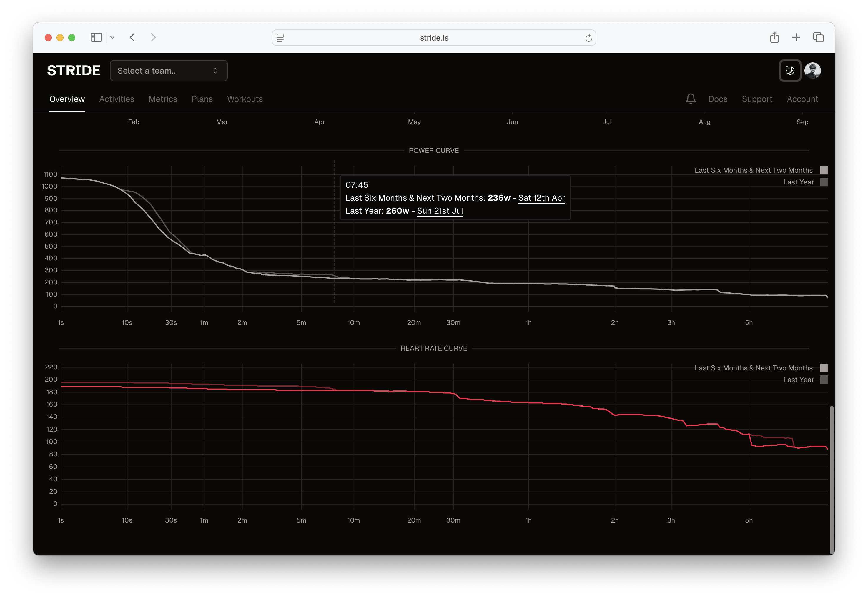Open activity from Sat 12th Apr link
This screenshot has width=868, height=599.
point(541,198)
